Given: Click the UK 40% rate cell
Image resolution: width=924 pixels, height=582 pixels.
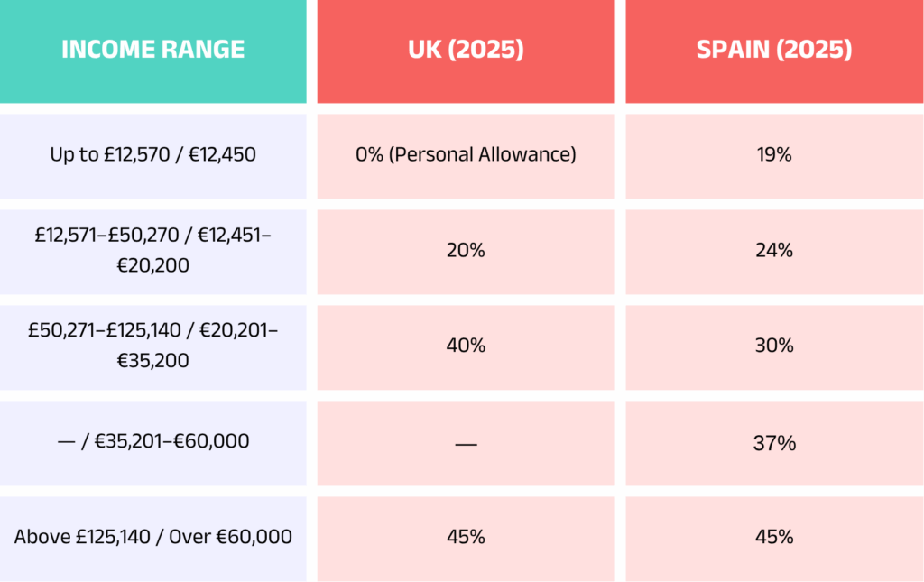Looking at the screenshot, I should click(x=466, y=346).
